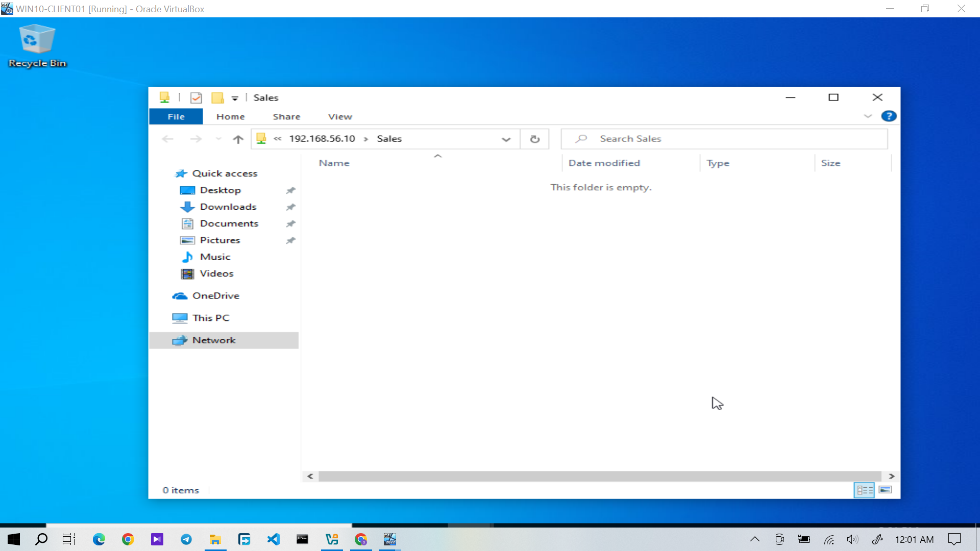
Task: Sort by the Name column header
Action: pos(334,163)
